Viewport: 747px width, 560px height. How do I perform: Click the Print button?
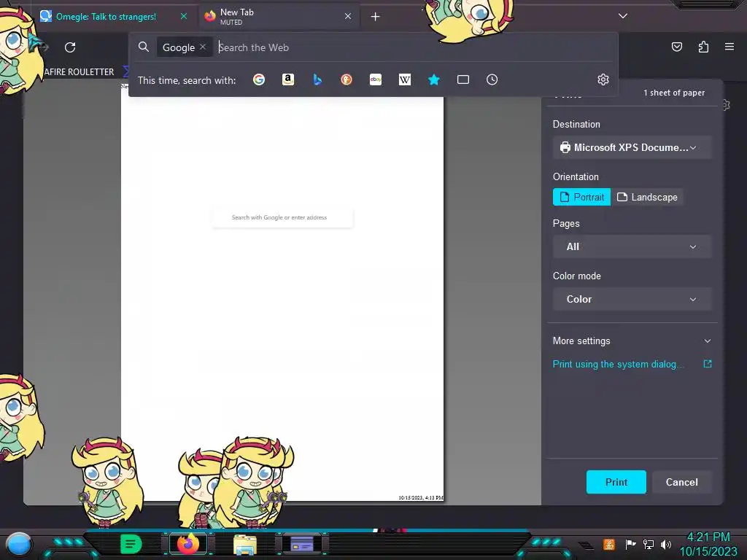[x=616, y=482]
